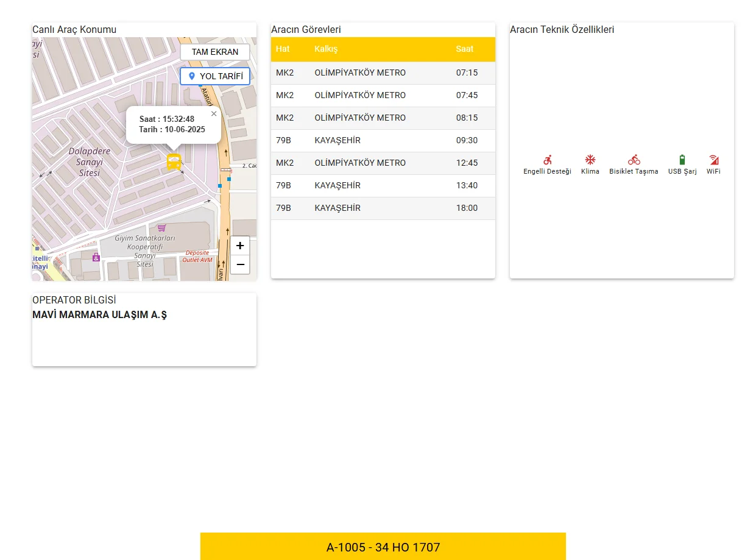Click the USB Şarj battery icon
Screen dimensions: 742x560
pyautogui.click(x=682, y=160)
